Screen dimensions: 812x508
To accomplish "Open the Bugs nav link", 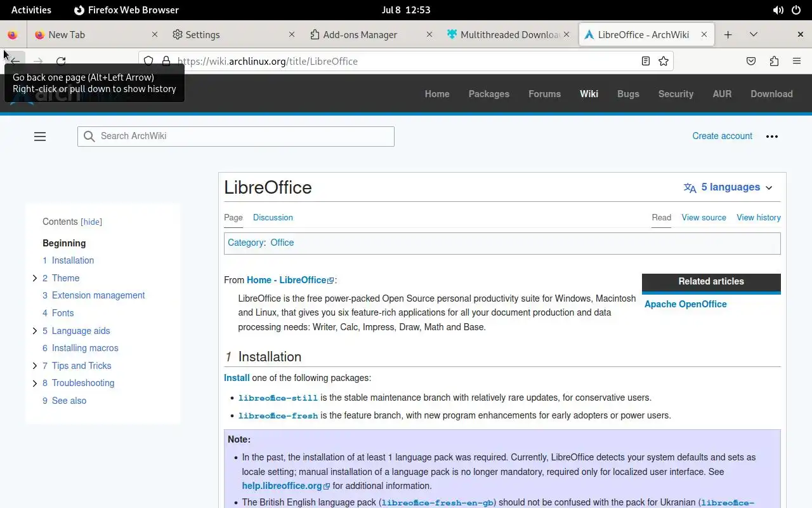I will click(628, 94).
